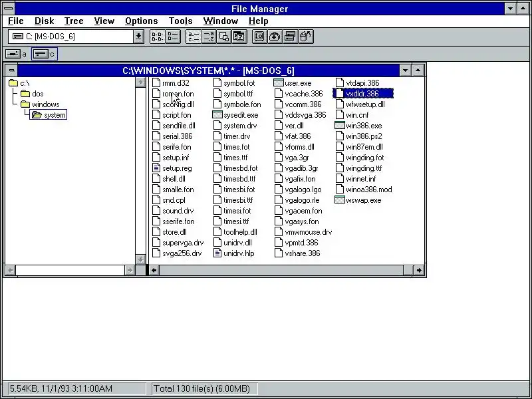The width and height of the screenshot is (532, 399).
Task: Click symbol.fot file icon
Action: [217, 82]
